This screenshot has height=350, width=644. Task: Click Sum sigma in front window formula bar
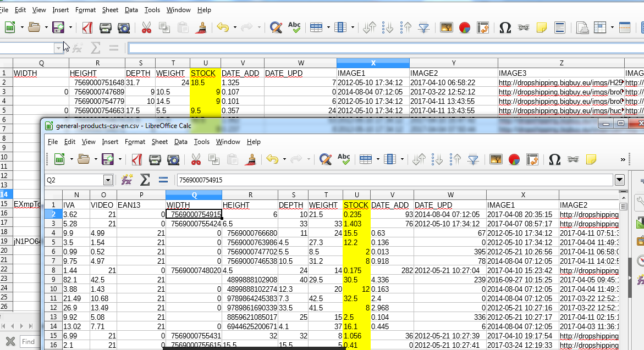(x=145, y=180)
